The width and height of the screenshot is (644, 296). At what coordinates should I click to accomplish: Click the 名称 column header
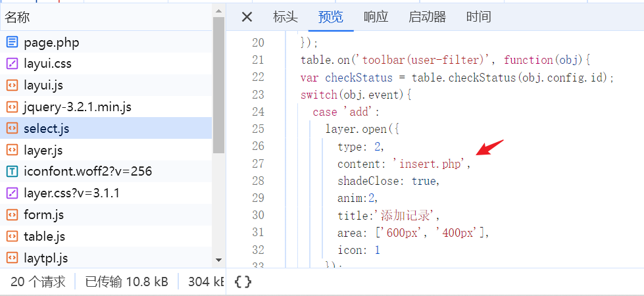(18, 17)
